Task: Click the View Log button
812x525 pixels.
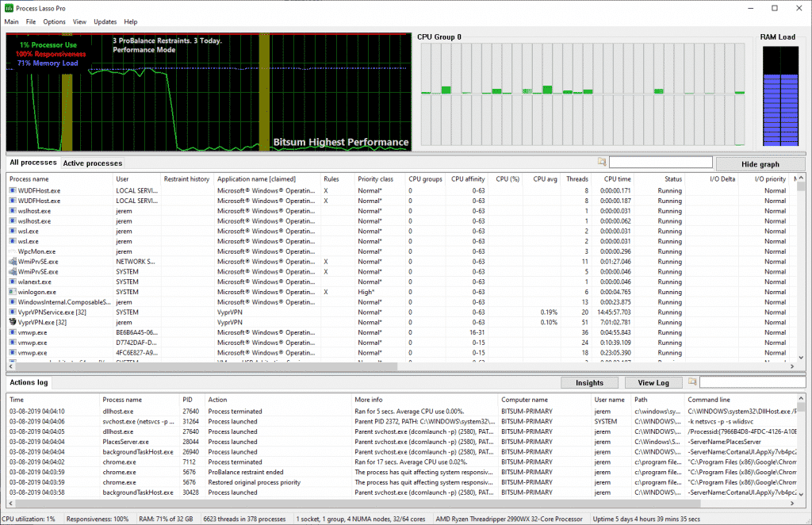Action: [653, 382]
